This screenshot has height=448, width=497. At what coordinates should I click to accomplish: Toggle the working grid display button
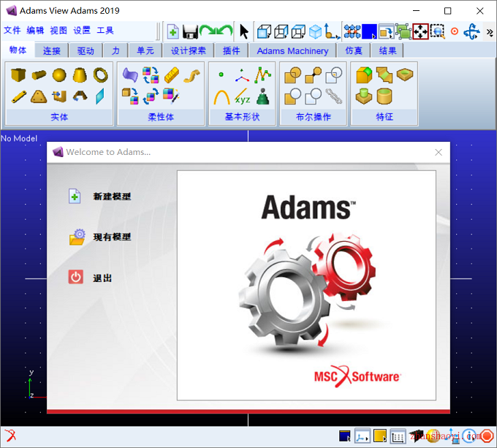pos(398,436)
